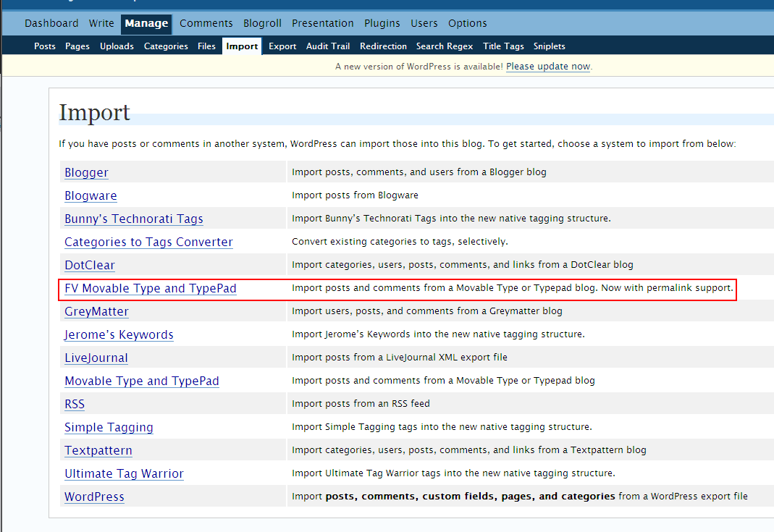Screen dimensions: 774x532
Task: Click 'Convert existing categories to tags, selectively.' text
Action: [400, 241]
